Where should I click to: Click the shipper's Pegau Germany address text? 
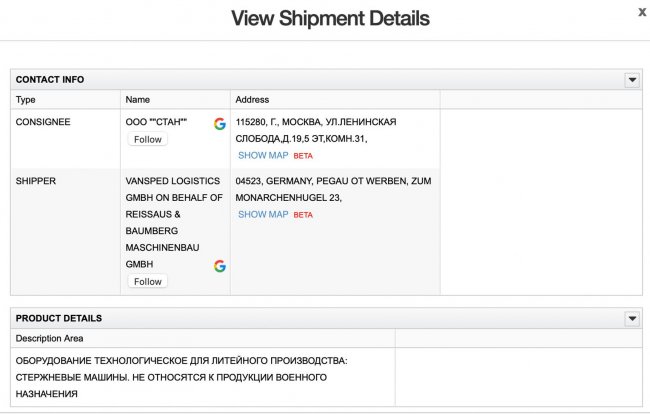click(332, 189)
